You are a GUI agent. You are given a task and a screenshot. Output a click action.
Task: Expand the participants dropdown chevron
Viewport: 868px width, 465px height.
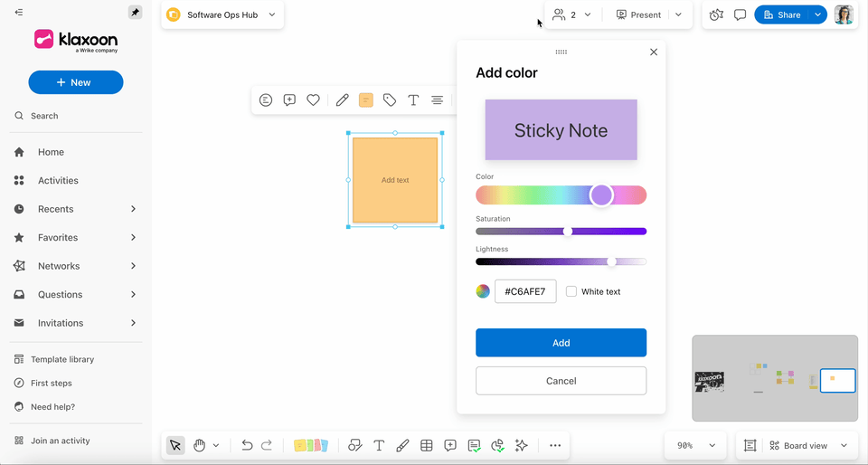coord(588,15)
